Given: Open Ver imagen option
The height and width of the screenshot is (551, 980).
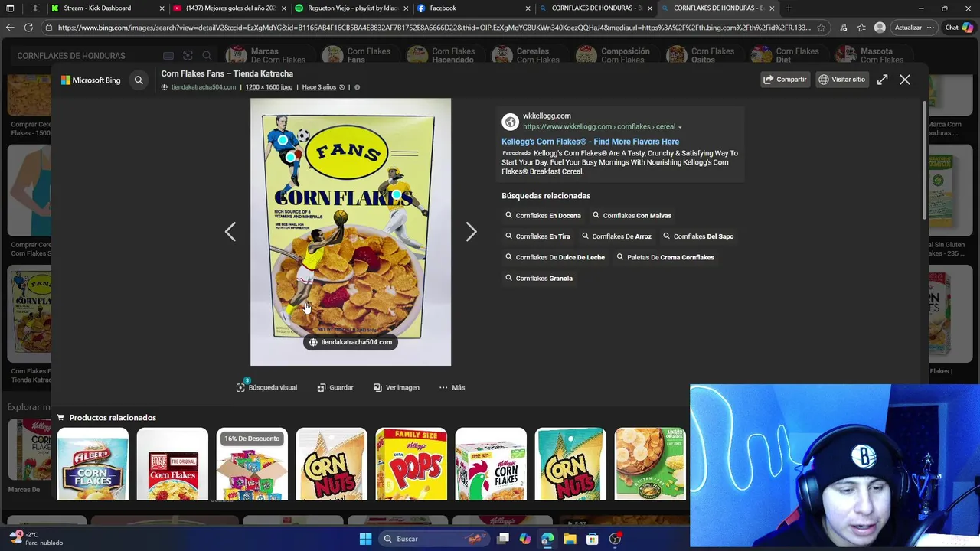Looking at the screenshot, I should (x=397, y=387).
